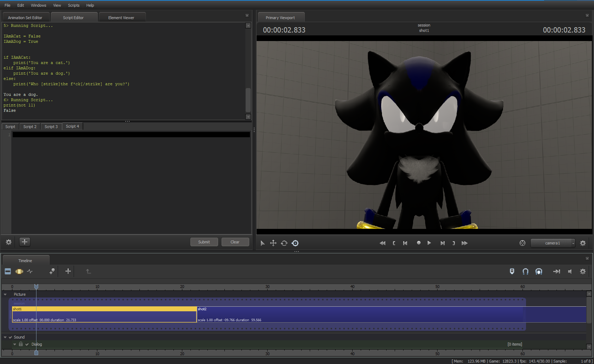Close the Timeline panel

587,259
